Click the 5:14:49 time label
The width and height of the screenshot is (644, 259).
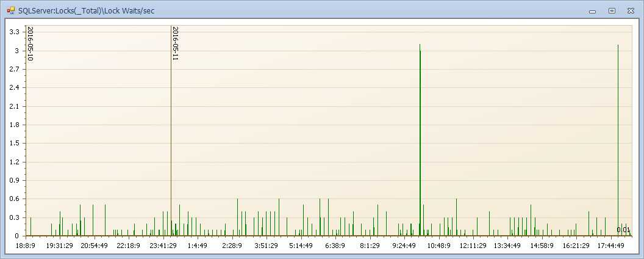tap(301, 246)
